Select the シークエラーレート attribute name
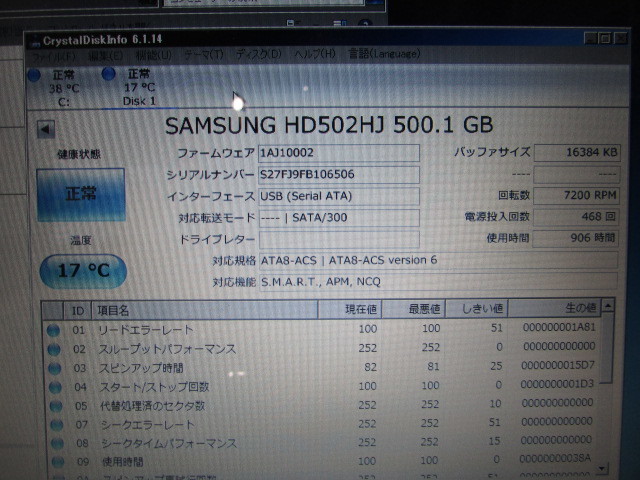The width and height of the screenshot is (640, 480). pyautogui.click(x=148, y=424)
